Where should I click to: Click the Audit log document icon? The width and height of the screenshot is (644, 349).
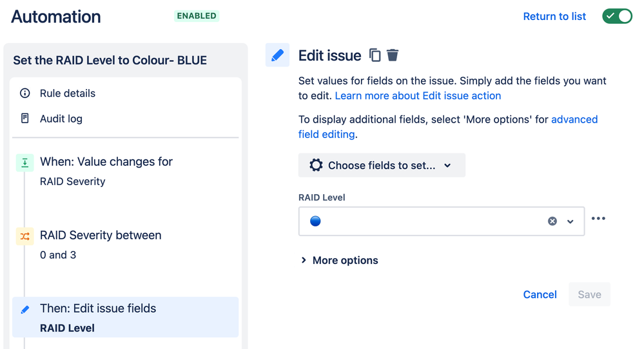[x=25, y=119]
